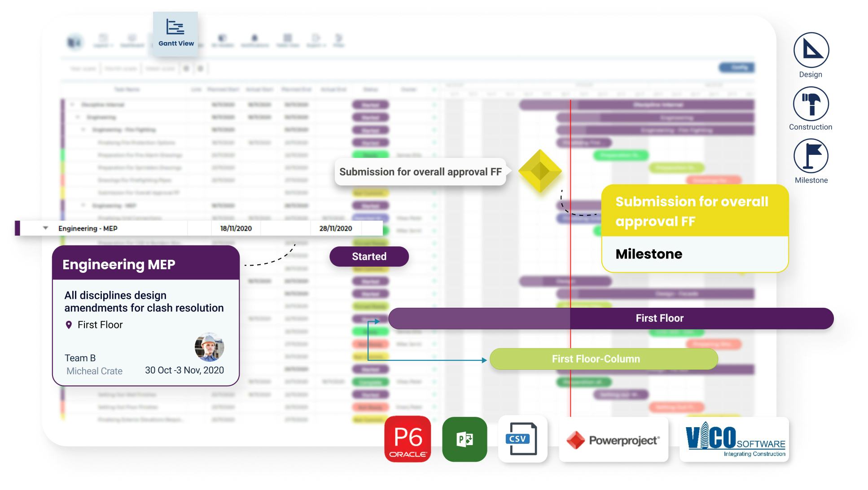Click the 28/11/2020 planned end cell
This screenshot has height=490, width=868.
click(335, 228)
